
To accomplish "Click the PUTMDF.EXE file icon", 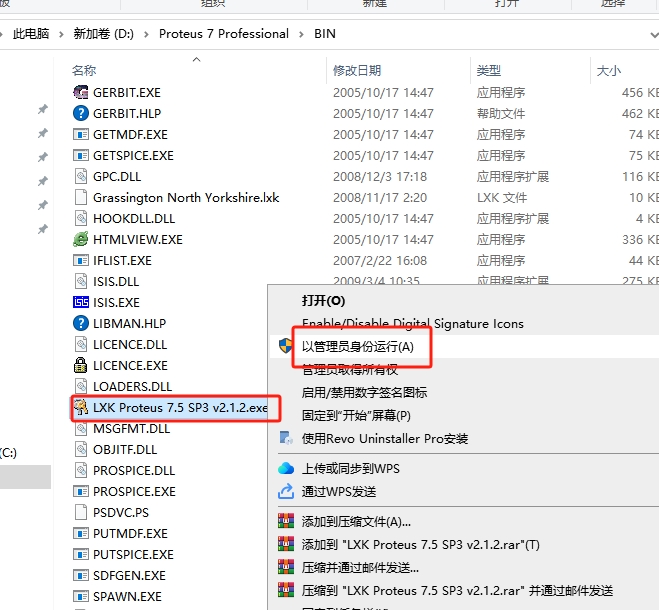I will pos(81,533).
